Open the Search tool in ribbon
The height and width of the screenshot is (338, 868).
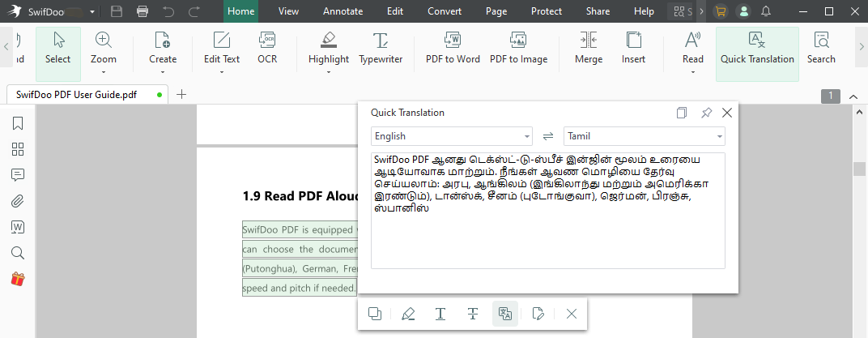pos(821,48)
